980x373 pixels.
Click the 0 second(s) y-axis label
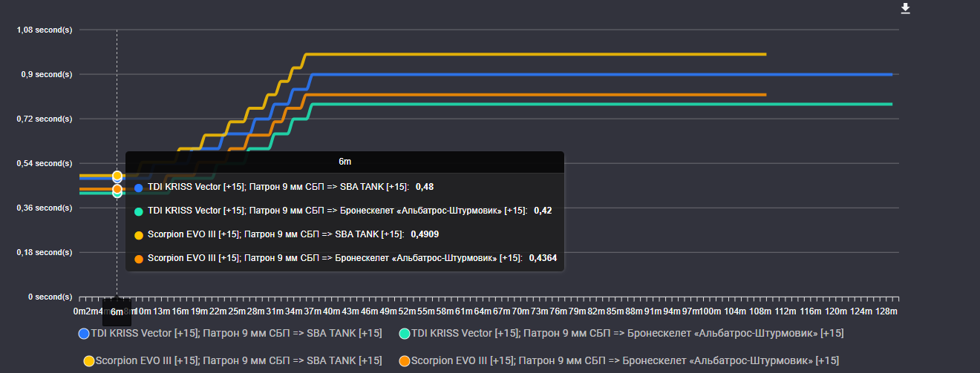(51, 297)
